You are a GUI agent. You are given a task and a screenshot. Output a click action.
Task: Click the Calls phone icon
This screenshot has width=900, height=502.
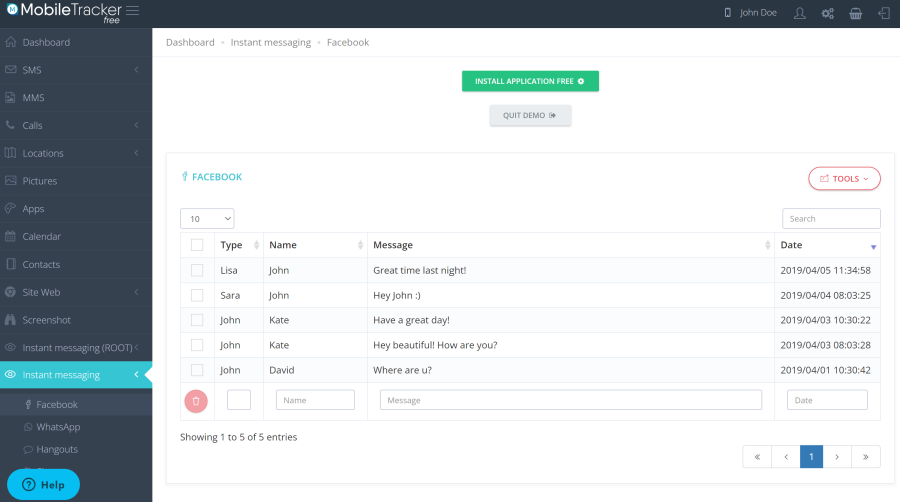click(x=10, y=125)
